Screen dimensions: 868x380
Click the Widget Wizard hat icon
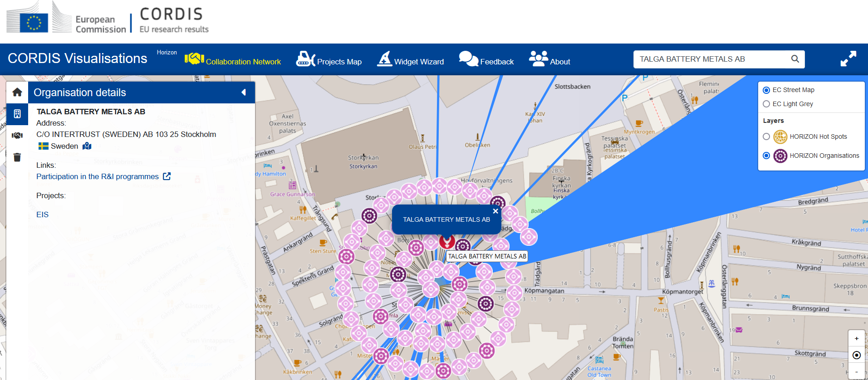[384, 58]
